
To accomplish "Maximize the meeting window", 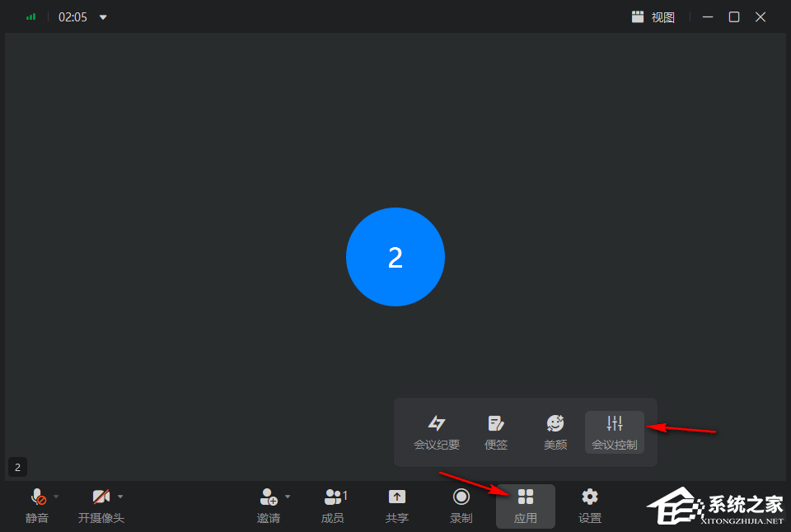I will pyautogui.click(x=734, y=17).
